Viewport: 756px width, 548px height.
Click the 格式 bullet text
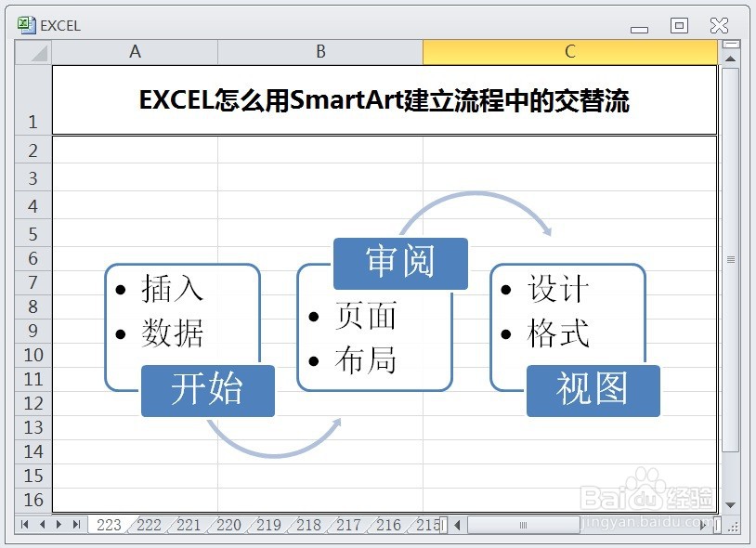tap(558, 333)
